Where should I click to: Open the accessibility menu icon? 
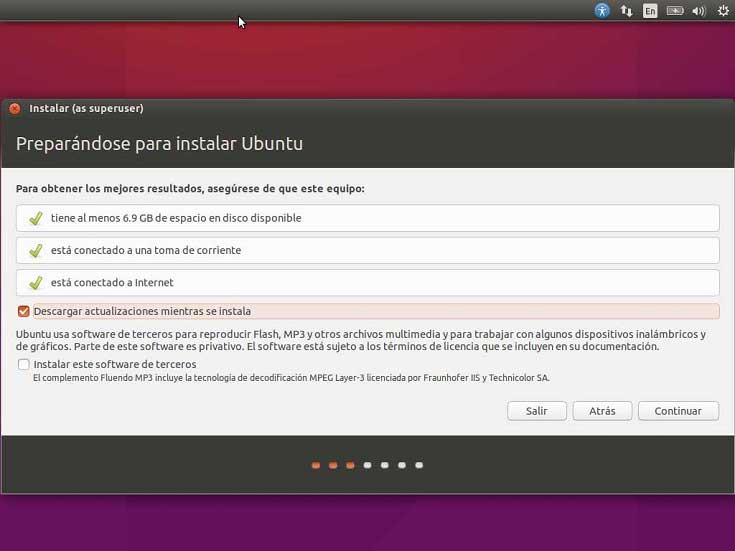point(602,10)
